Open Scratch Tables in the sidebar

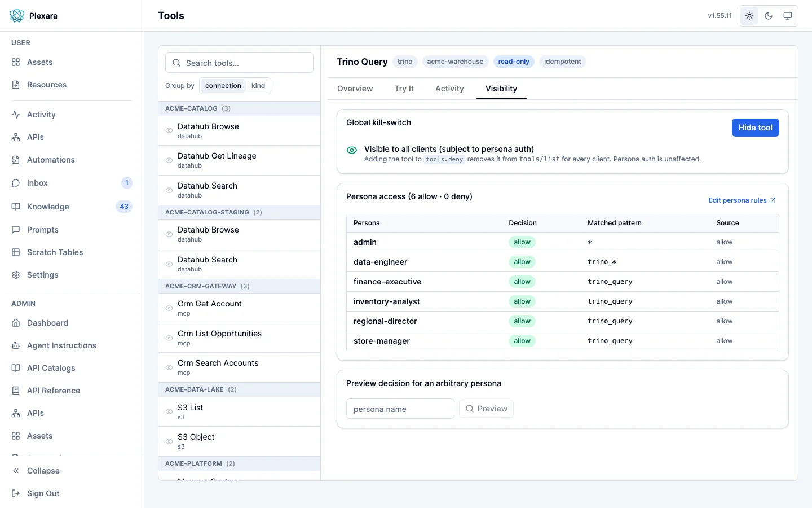(x=72, y=252)
